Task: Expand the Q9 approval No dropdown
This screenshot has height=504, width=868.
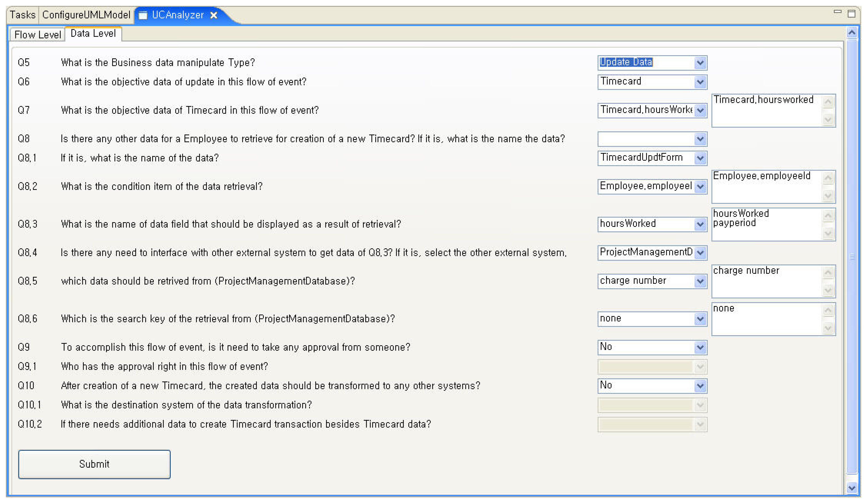Action: (700, 347)
